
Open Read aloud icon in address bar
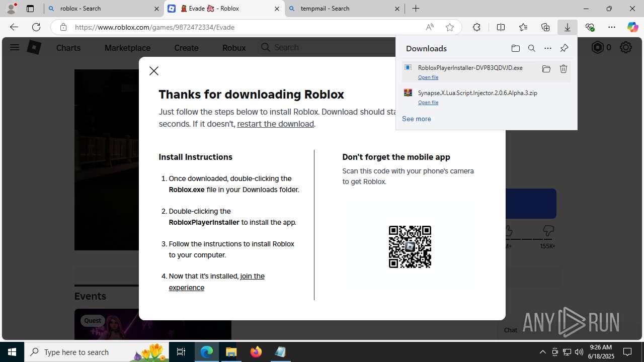coord(430,27)
